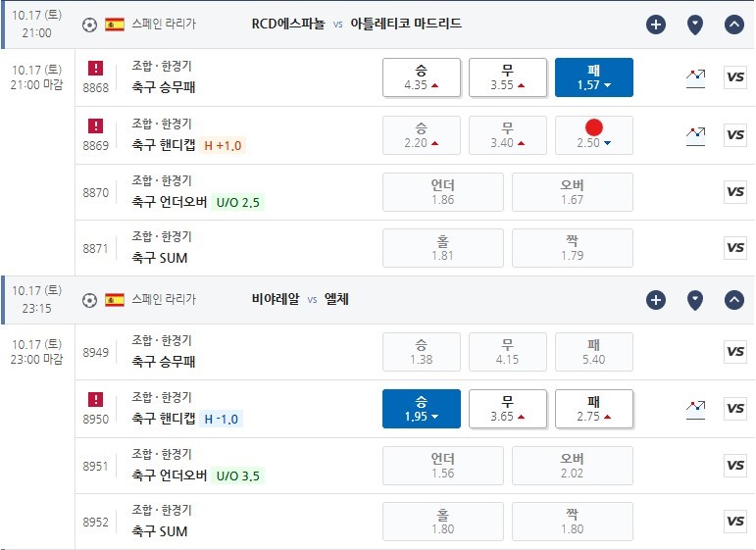Deselect 패 1.57 odds for game 8868
Image resolution: width=756 pixels, height=550 pixels.
pos(593,77)
